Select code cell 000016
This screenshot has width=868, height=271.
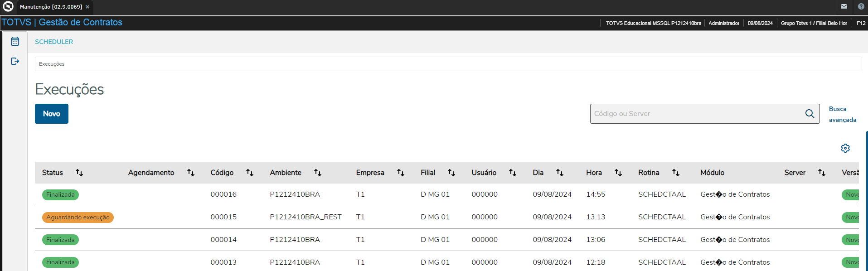pos(223,194)
